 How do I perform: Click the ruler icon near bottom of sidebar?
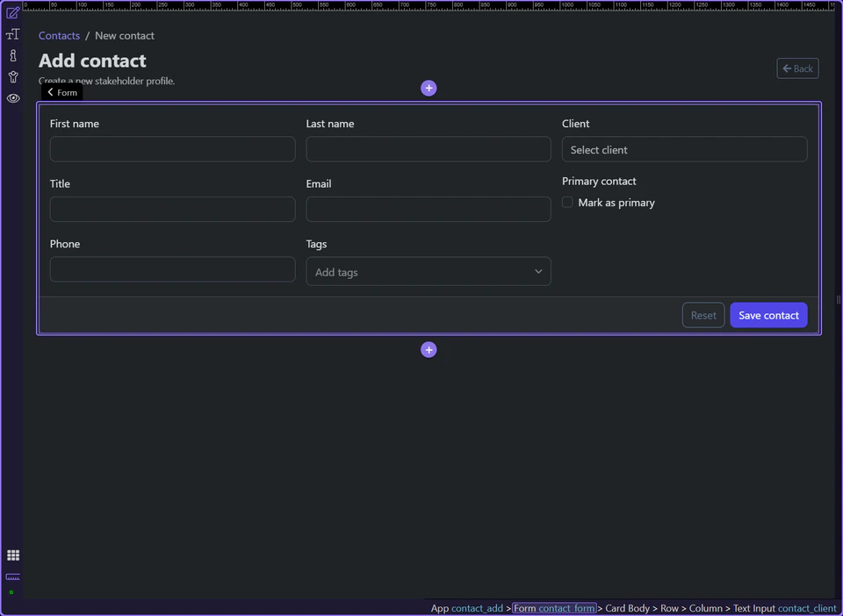[12, 577]
